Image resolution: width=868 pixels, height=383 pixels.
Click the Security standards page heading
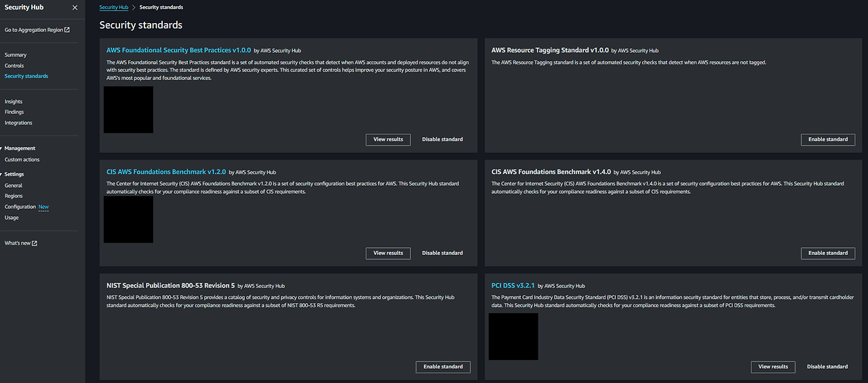(x=141, y=25)
